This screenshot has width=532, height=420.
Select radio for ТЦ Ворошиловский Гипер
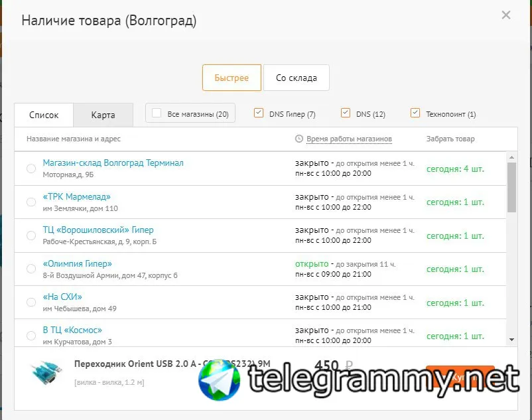click(31, 236)
